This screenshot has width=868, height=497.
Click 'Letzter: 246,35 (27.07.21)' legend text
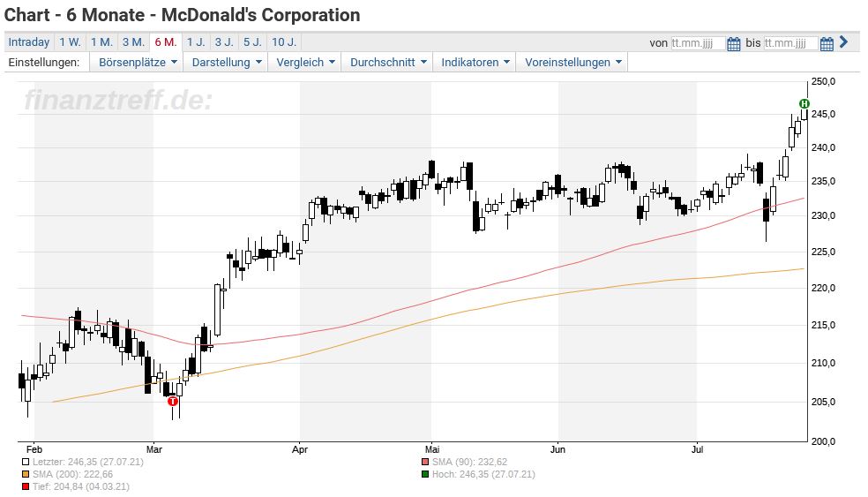click(87, 462)
